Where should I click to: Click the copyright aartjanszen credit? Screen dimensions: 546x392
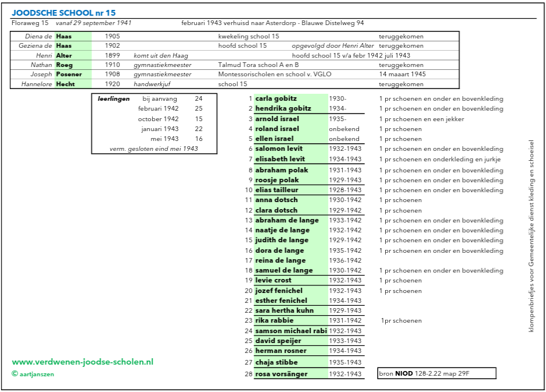[33, 374]
